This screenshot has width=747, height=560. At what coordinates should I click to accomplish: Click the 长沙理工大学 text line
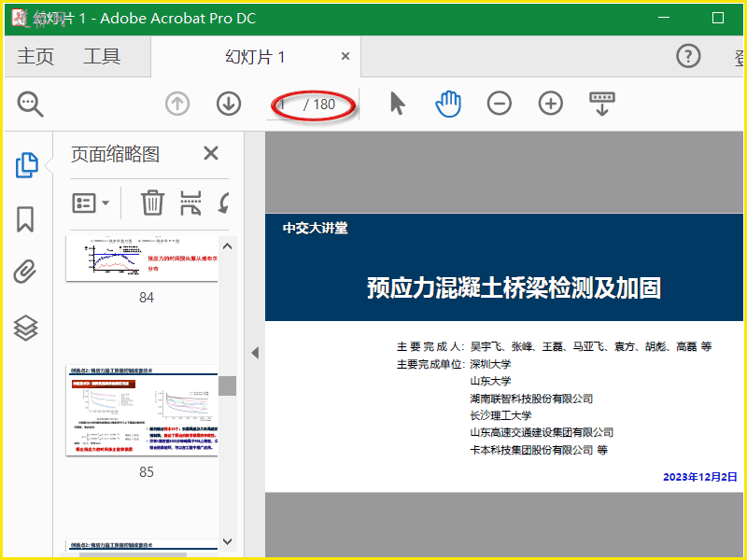[x=500, y=415]
